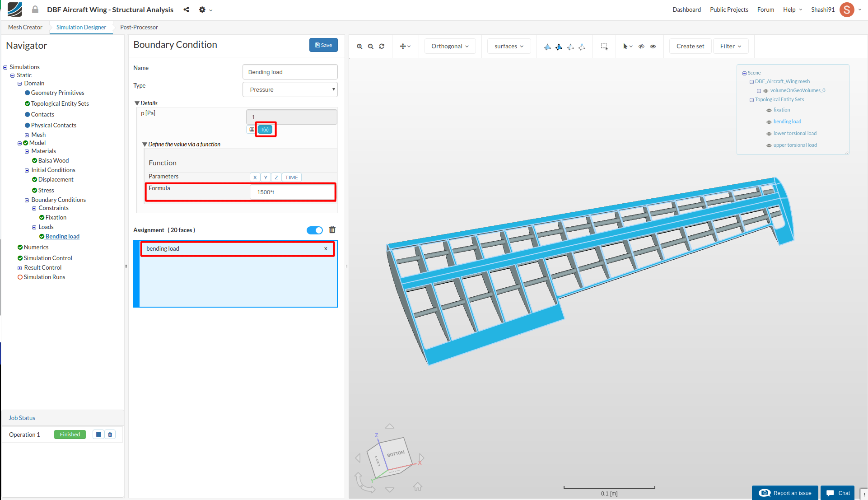
Task: Open the Orthogonal projection dropdown
Action: [450, 46]
